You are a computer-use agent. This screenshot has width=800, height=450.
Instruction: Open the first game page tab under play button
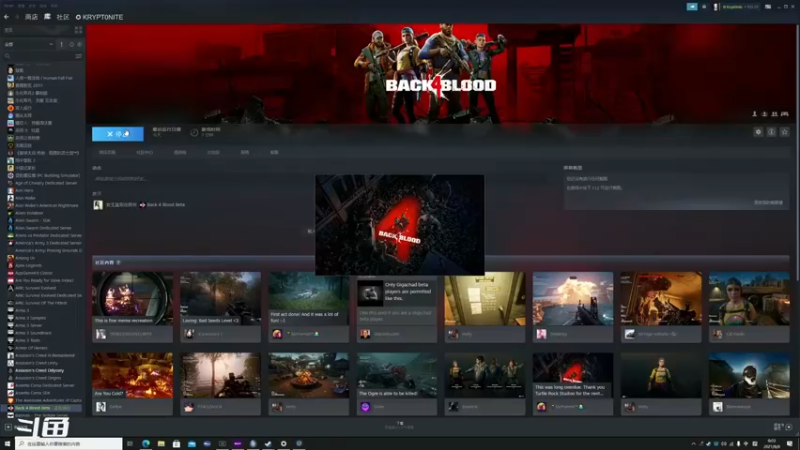[x=107, y=153]
